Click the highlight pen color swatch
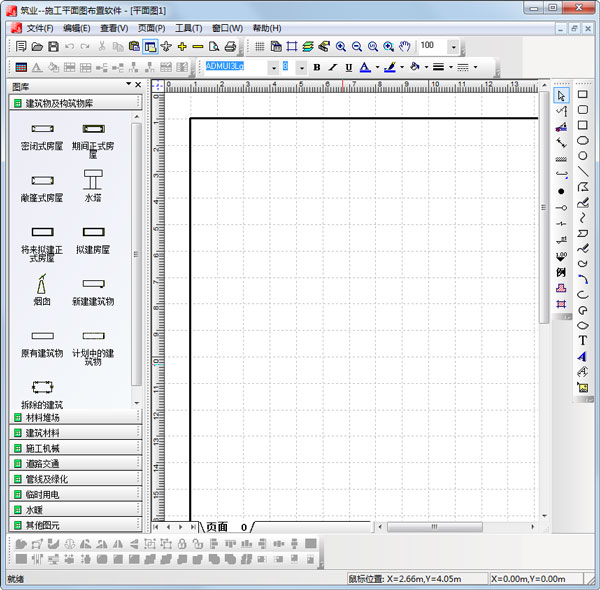 click(390, 67)
